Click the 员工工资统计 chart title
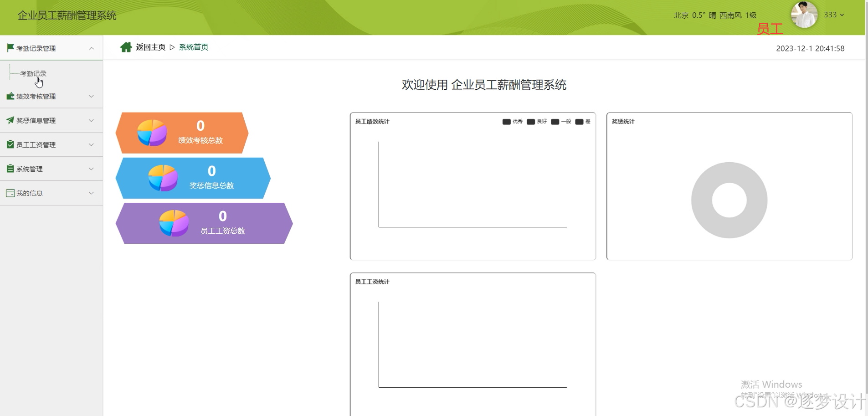Image resolution: width=868 pixels, height=416 pixels. click(372, 282)
